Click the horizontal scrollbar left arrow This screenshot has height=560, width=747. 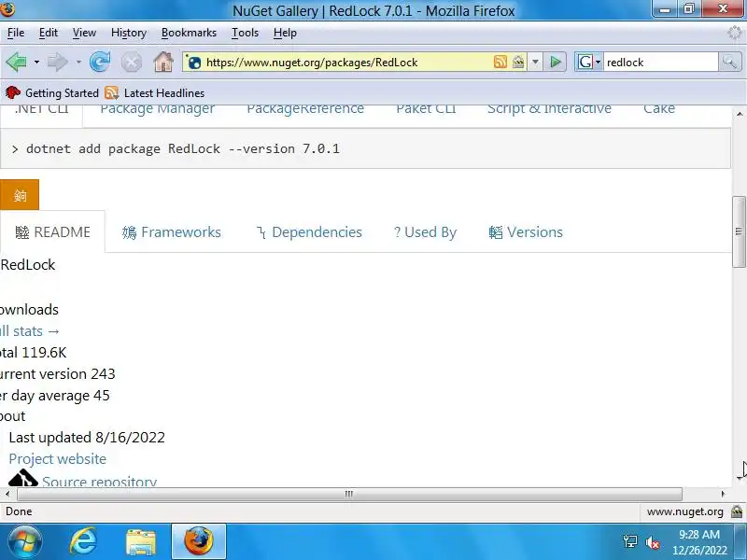[7, 494]
